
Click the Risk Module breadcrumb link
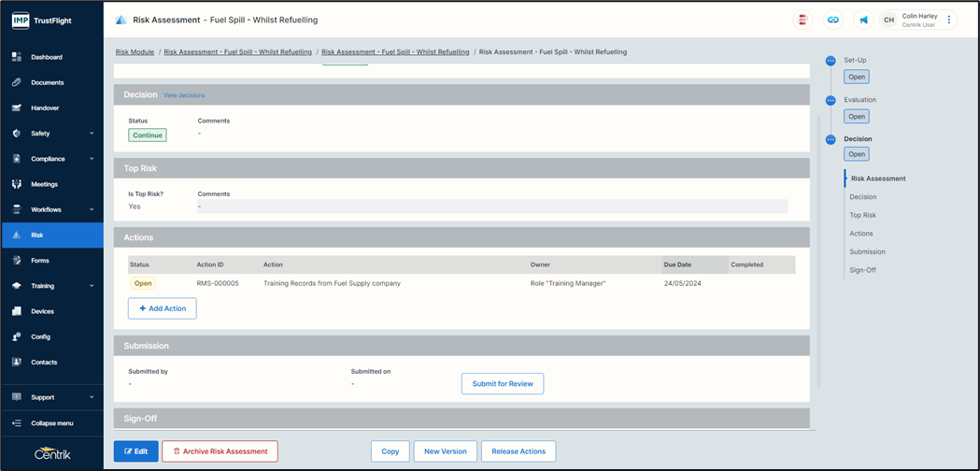coord(135,52)
